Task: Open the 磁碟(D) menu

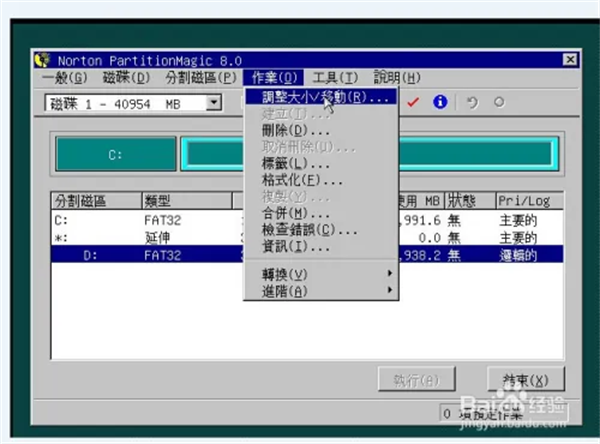Action: pos(126,78)
